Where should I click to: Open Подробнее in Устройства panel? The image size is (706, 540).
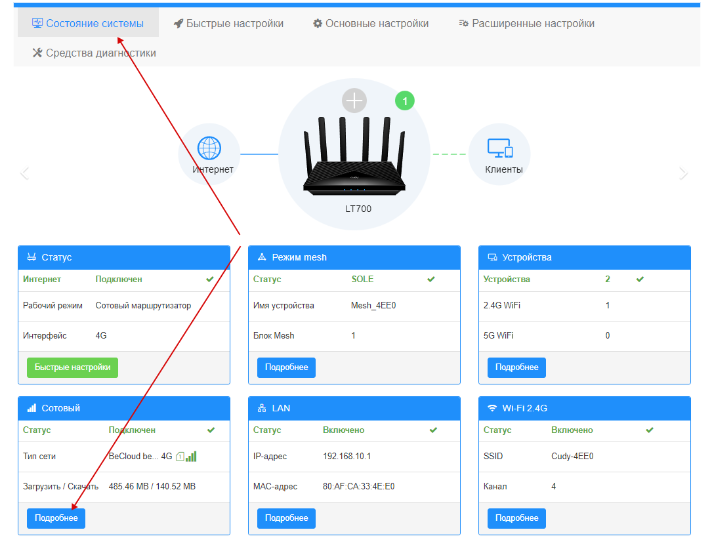(516, 368)
